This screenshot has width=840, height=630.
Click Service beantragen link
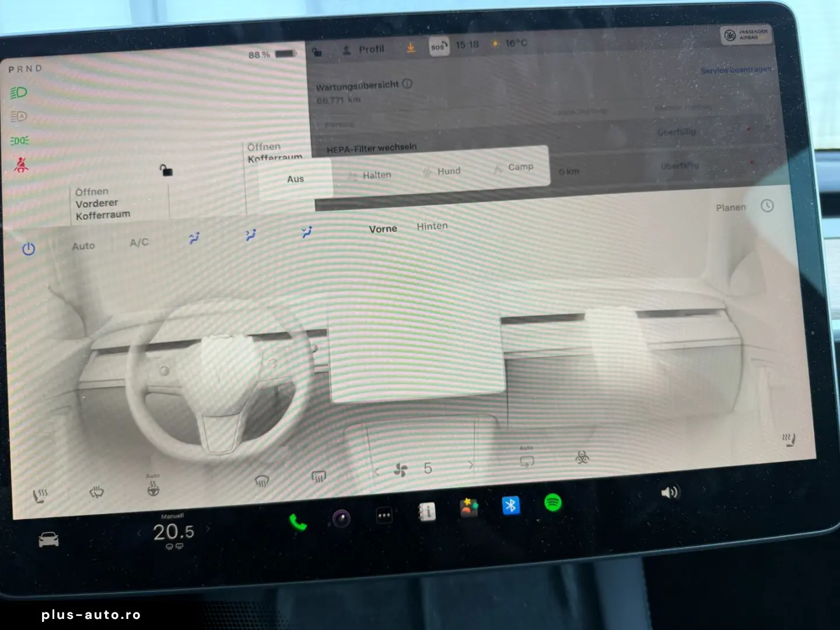(735, 70)
